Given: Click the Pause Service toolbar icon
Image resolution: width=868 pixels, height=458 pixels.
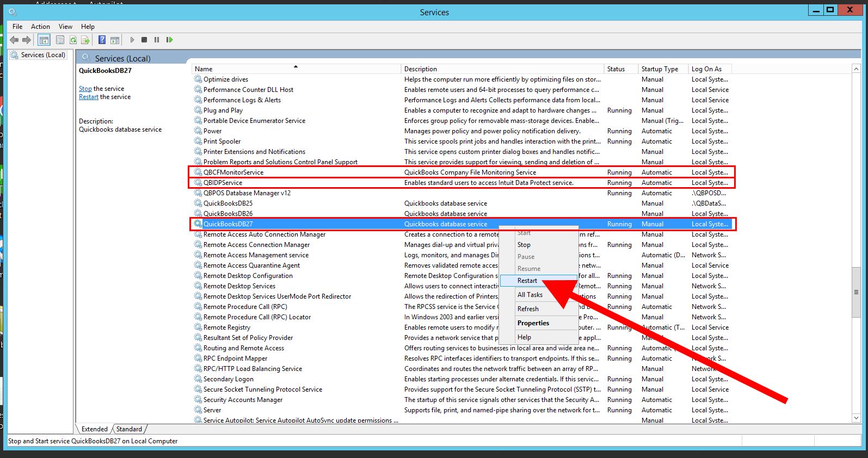Looking at the screenshot, I should coord(157,40).
